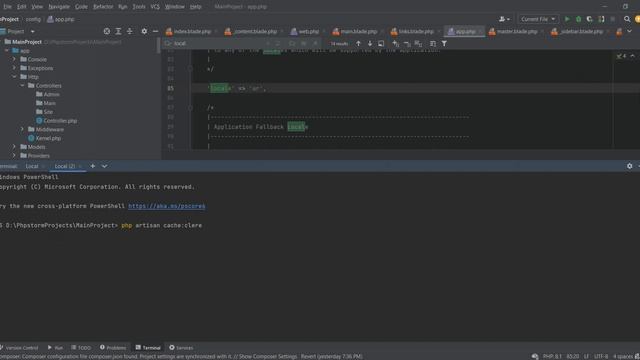Switch to index.blade.php tab
This screenshot has width=640, height=360.
(x=188, y=31)
